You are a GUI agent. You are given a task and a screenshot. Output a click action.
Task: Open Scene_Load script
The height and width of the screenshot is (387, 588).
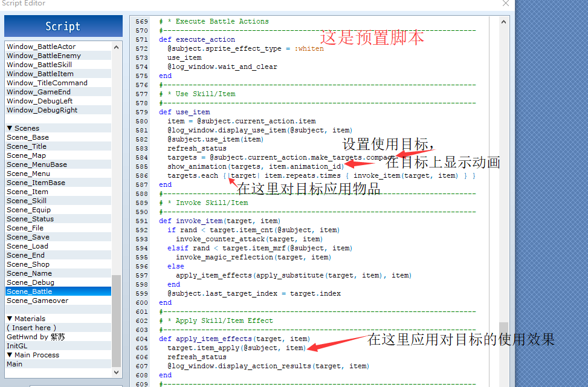(x=59, y=246)
